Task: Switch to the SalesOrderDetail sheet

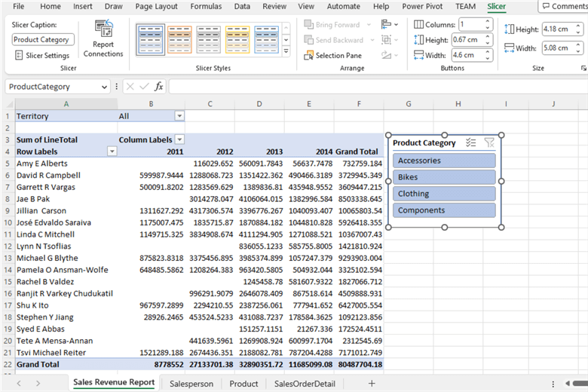Action: [x=305, y=384]
